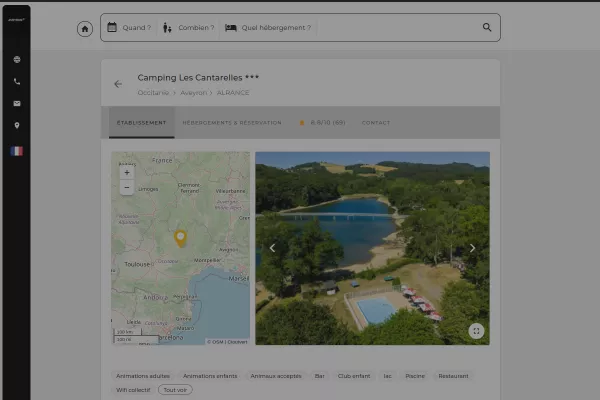The width and height of the screenshot is (600, 400).
Task: Click the Restaurant tag
Action: [x=453, y=376]
